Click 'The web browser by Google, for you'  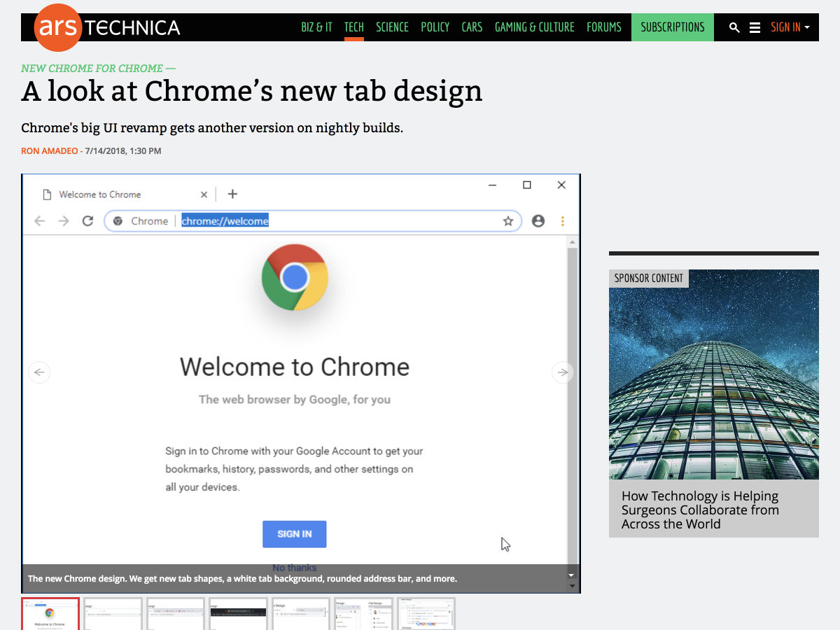click(x=295, y=400)
